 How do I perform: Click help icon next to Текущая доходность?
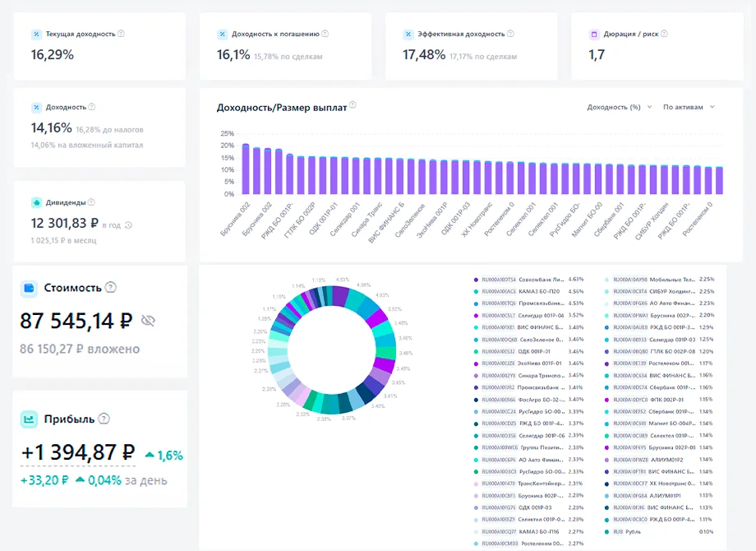pos(121,34)
